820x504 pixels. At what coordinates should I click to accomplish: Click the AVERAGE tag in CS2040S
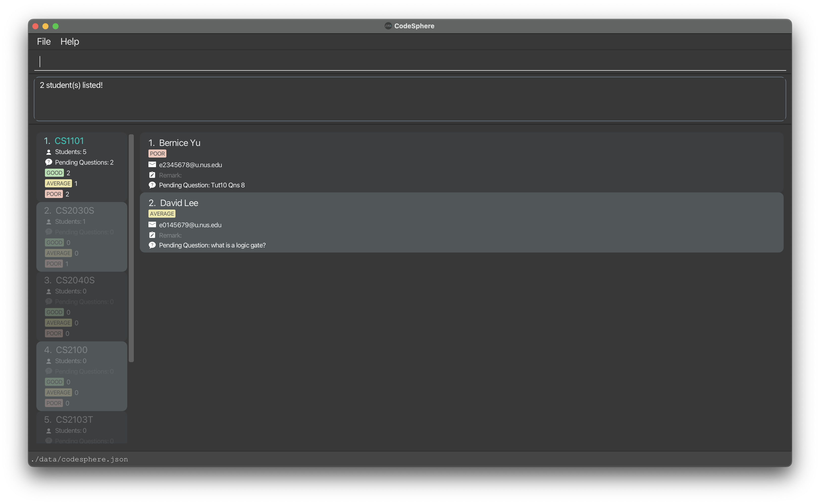click(x=58, y=323)
